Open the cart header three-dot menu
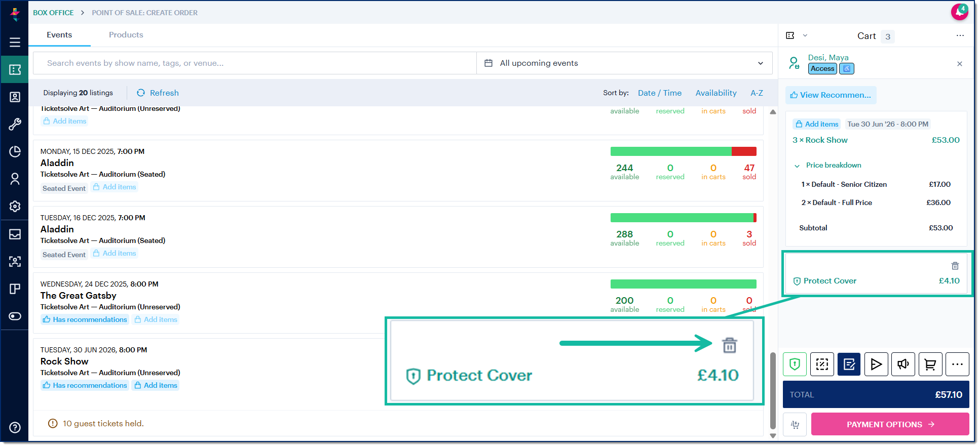 point(960,35)
